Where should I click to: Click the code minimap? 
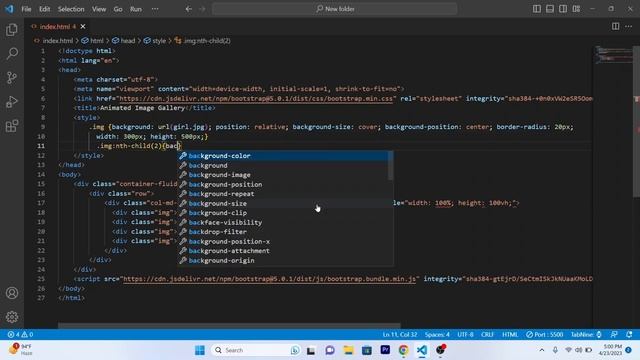pos(613,55)
